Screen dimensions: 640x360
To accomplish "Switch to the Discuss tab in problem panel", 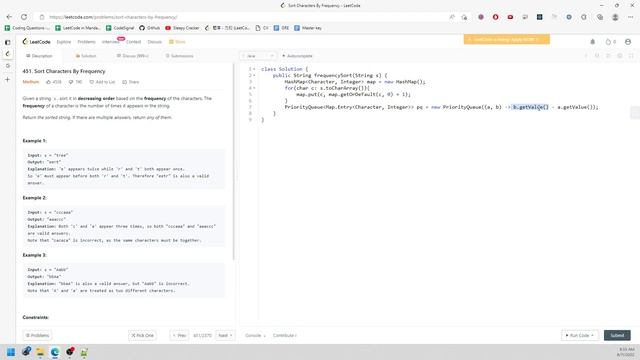I will 133,56.
